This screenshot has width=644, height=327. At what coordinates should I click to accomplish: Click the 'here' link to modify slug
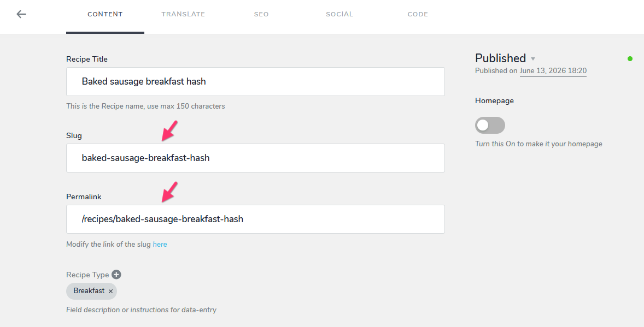point(160,244)
